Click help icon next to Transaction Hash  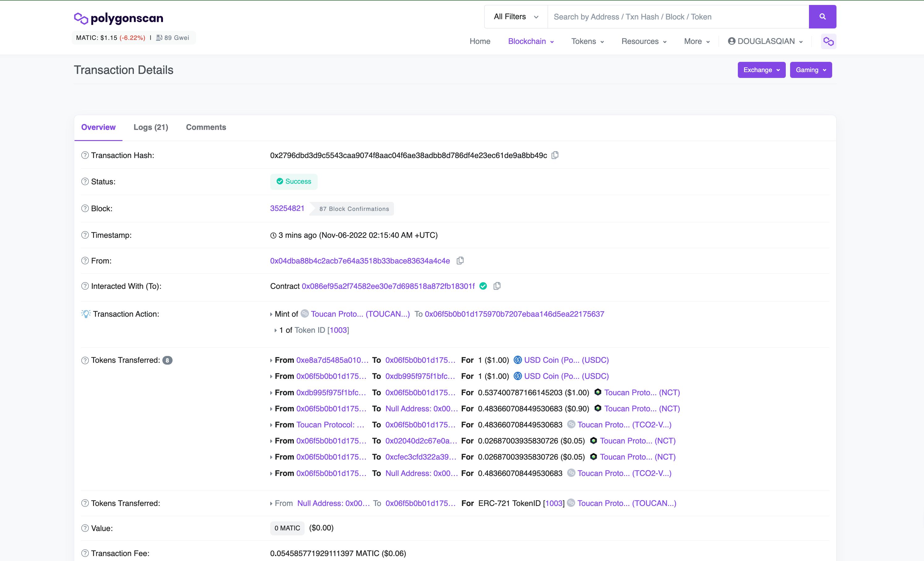(85, 155)
